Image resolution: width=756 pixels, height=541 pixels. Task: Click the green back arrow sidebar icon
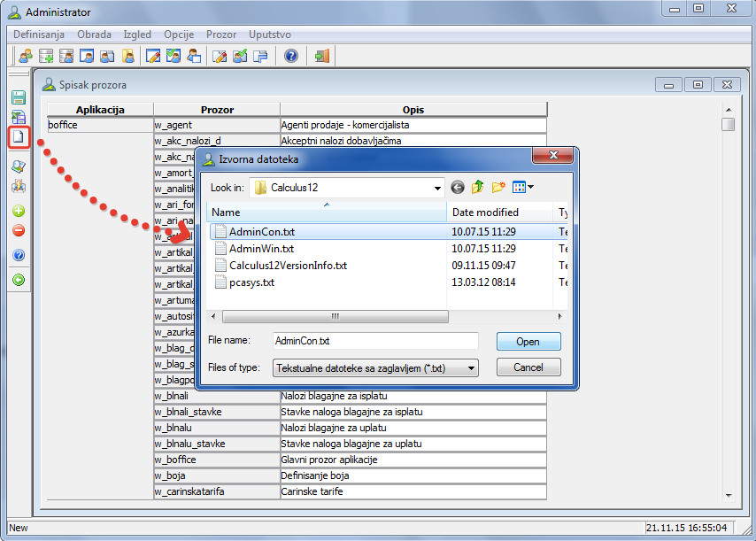point(19,280)
